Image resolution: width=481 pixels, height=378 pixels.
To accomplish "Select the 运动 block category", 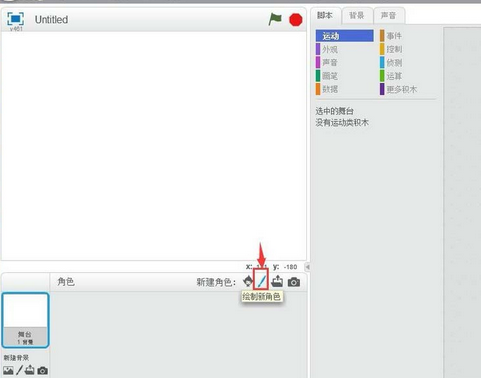I will coord(345,36).
